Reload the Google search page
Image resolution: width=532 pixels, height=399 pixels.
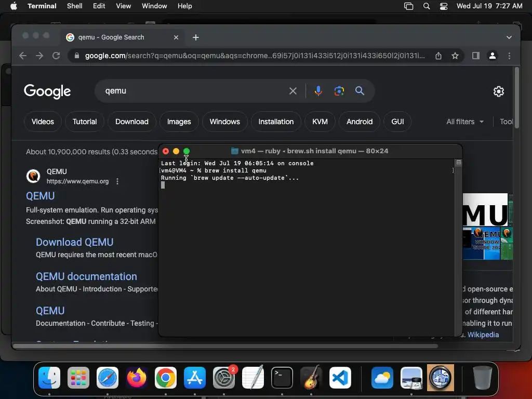[56, 56]
